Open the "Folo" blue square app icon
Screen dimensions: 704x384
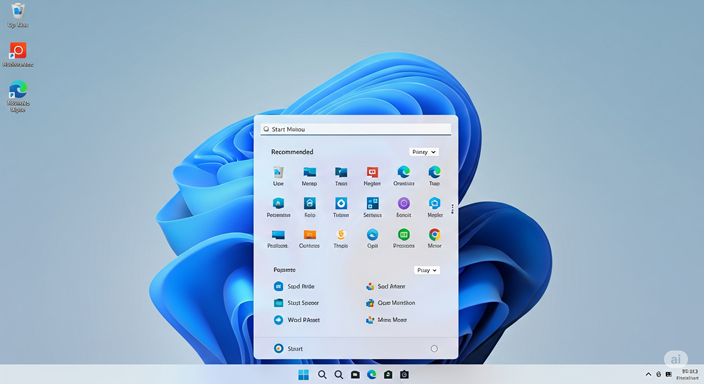pyautogui.click(x=309, y=203)
